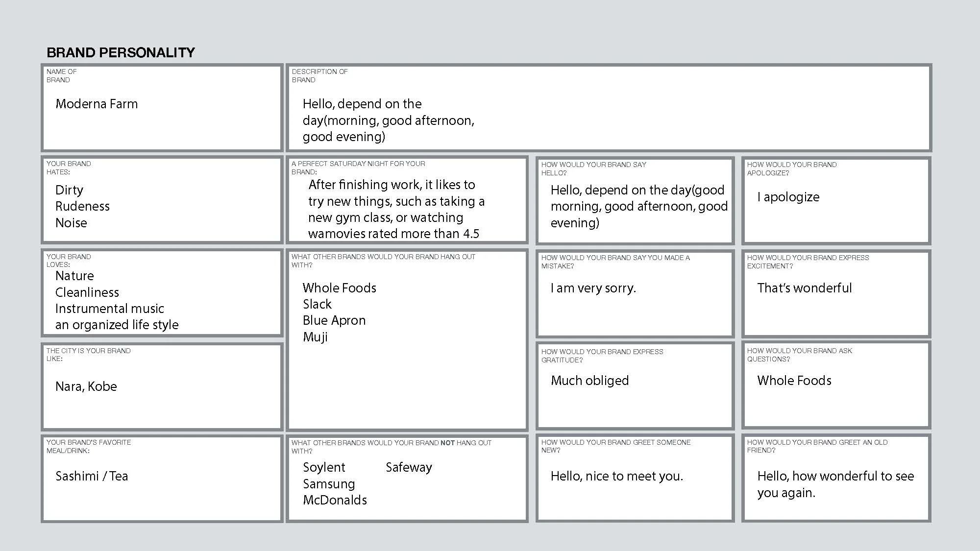This screenshot has width=980, height=551.
Task: Click 'HOW WOULD YOUR BRAND EXPRESS EXCITEMENT?' label
Action: [x=808, y=262]
